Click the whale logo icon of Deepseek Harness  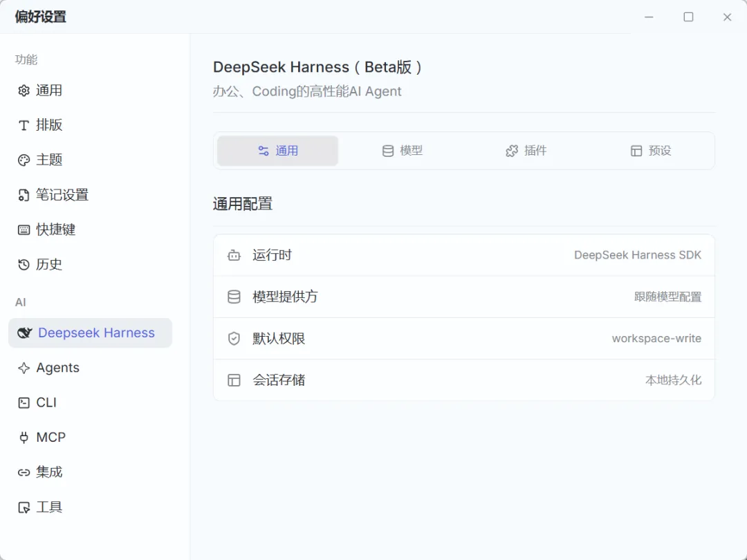pos(25,333)
